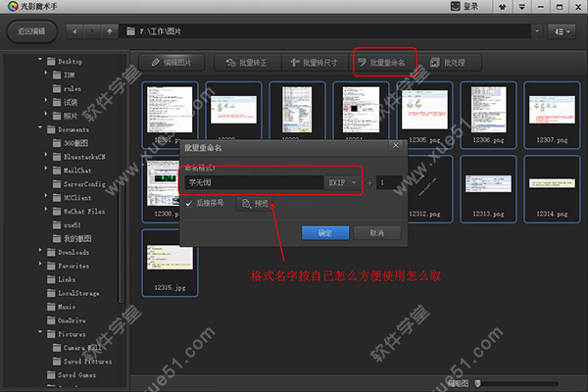Click the thumbnail size slider

click(x=516, y=383)
